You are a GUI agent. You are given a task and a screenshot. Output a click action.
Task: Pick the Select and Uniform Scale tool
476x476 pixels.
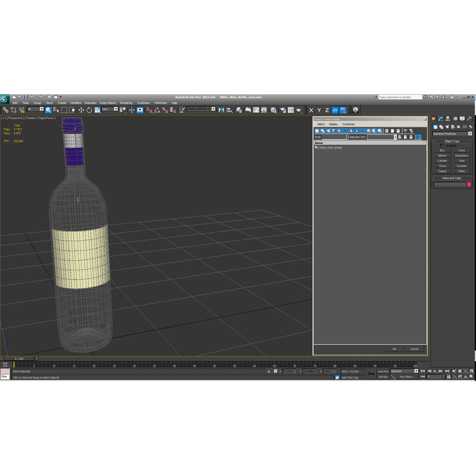(97, 110)
